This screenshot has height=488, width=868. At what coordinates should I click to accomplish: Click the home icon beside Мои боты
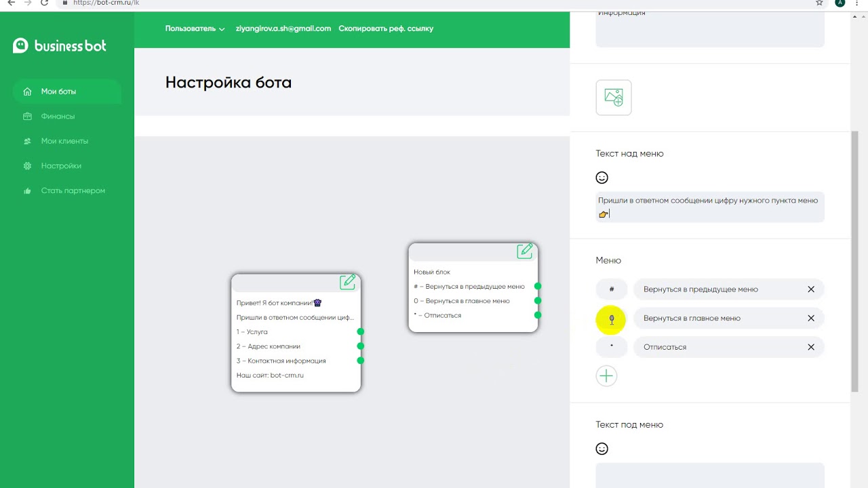coord(27,91)
